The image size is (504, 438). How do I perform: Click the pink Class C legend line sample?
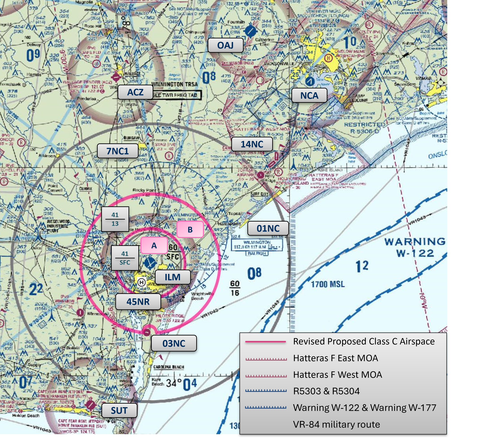tap(266, 342)
